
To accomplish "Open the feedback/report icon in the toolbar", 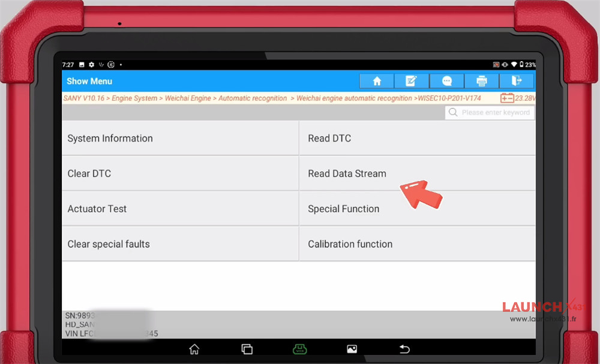I will tap(412, 81).
